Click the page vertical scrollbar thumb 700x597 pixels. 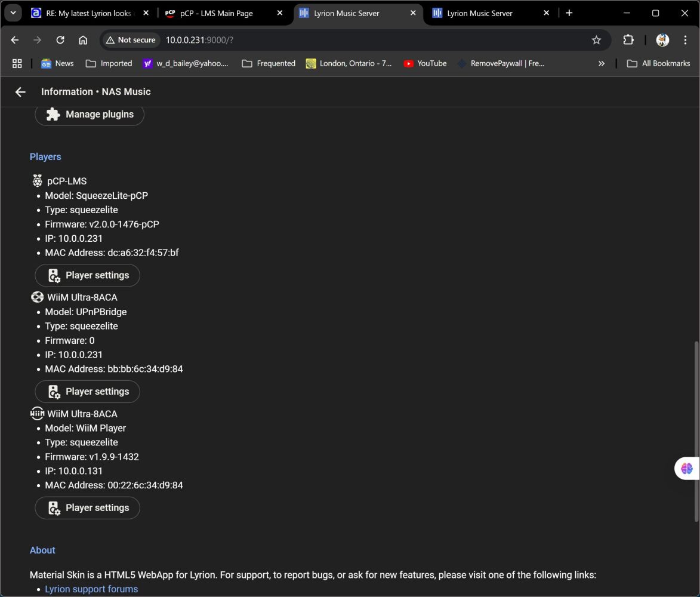696,432
